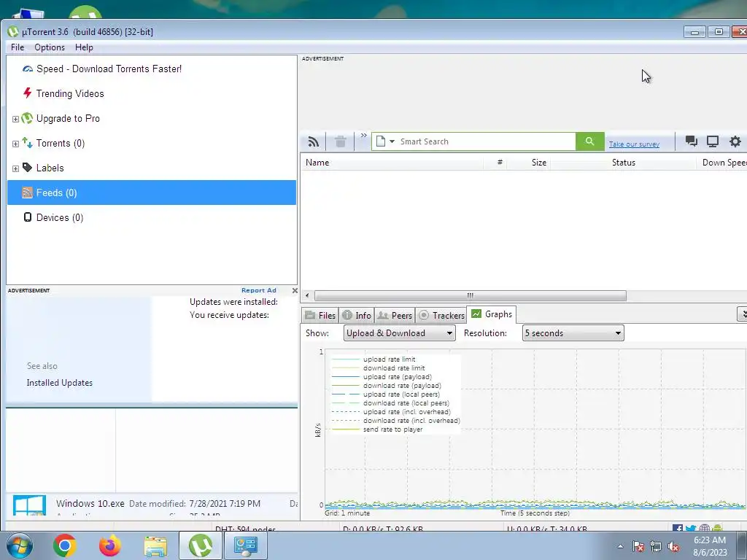Click the Twitter bird icon in status bar
747x560 pixels.
coord(691,528)
